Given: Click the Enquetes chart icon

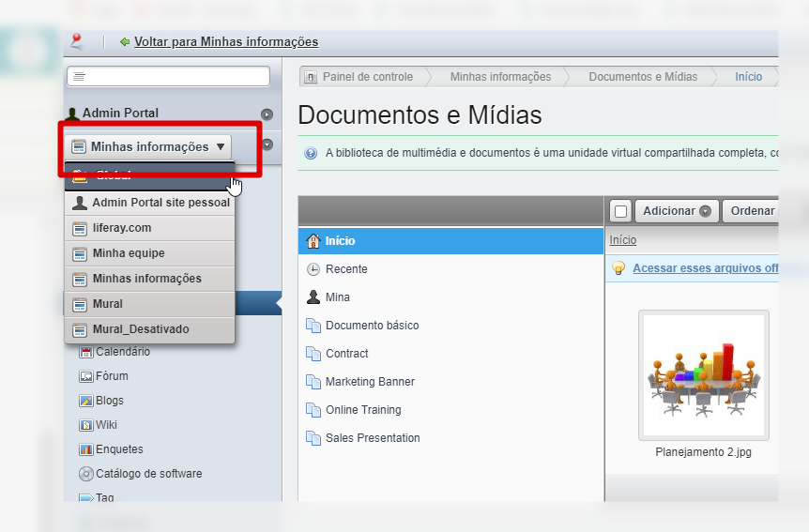Looking at the screenshot, I should point(86,449).
